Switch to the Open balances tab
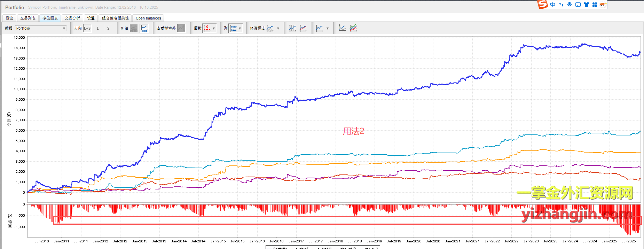The width and height of the screenshot is (644, 249). pyautogui.click(x=148, y=18)
